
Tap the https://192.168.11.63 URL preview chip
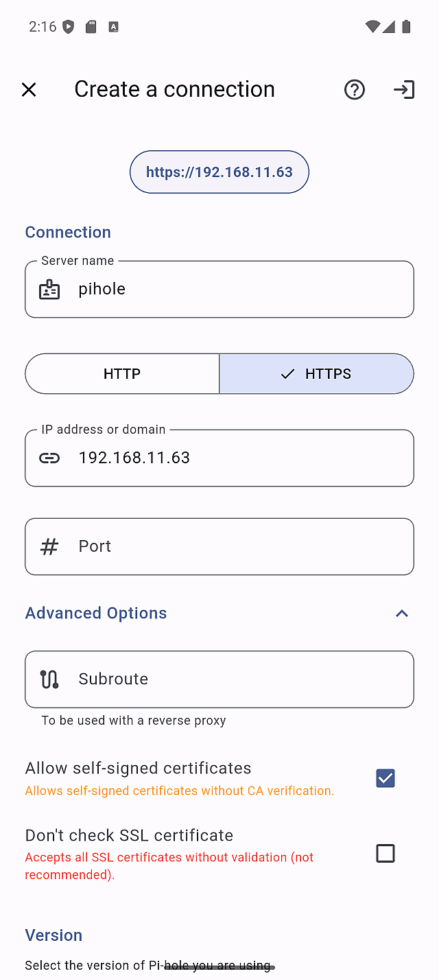click(219, 172)
